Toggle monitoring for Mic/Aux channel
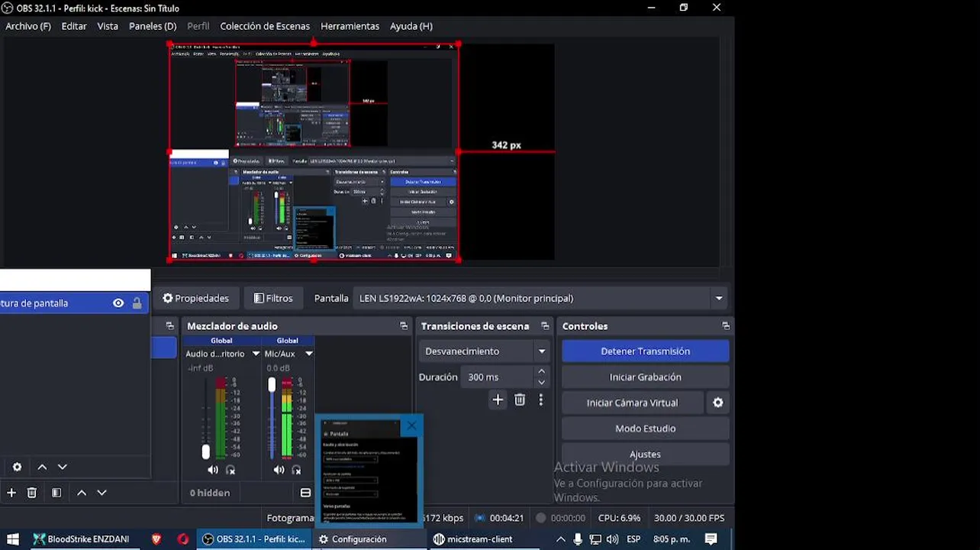This screenshot has height=550, width=980. pyautogui.click(x=296, y=470)
